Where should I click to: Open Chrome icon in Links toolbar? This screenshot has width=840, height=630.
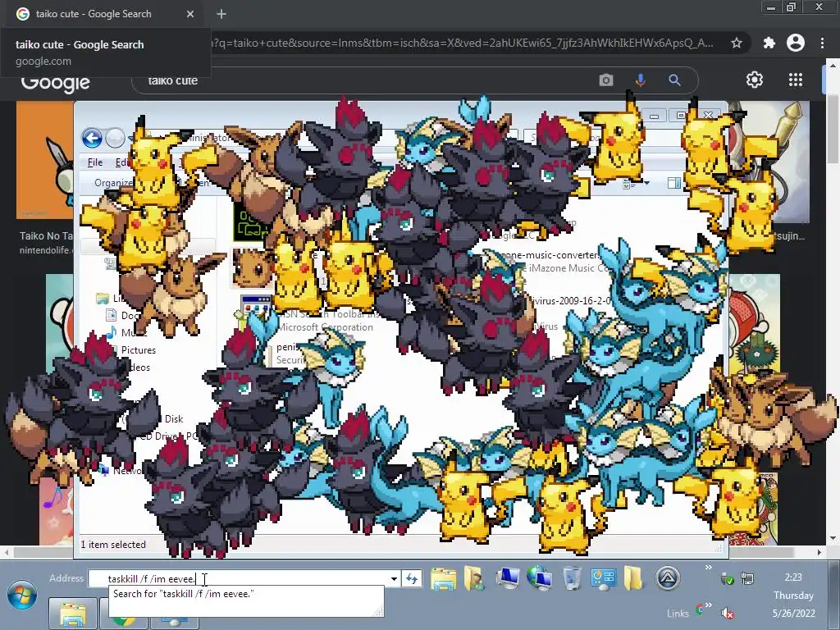[x=699, y=609]
